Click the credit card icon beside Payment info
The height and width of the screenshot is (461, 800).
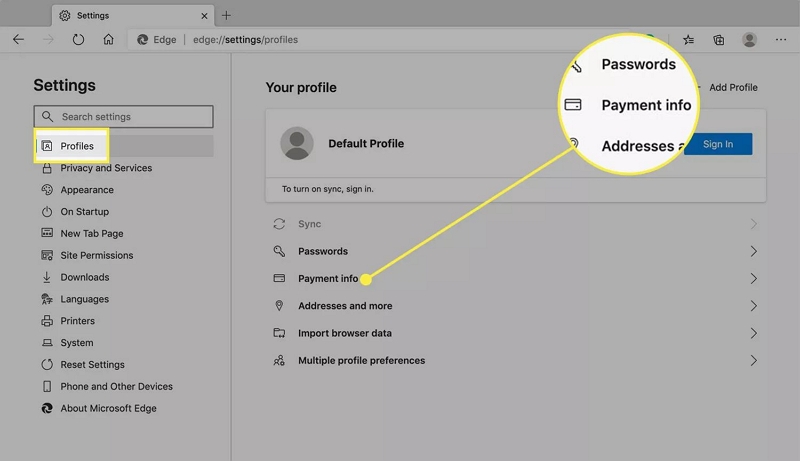[x=279, y=278]
